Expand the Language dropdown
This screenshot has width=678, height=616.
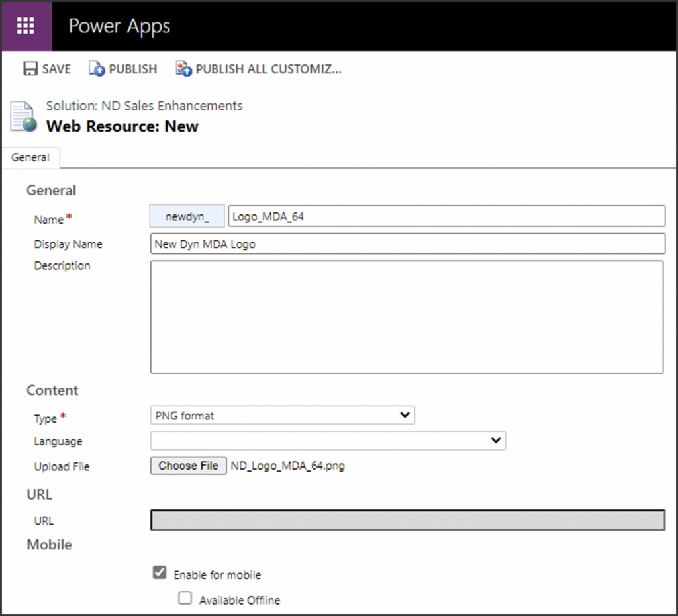(x=328, y=441)
